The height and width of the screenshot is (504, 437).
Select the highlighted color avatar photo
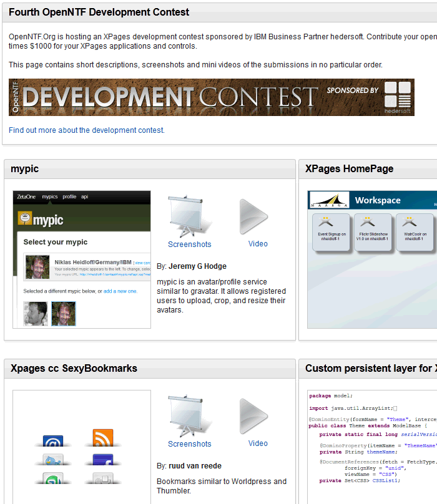tap(64, 314)
